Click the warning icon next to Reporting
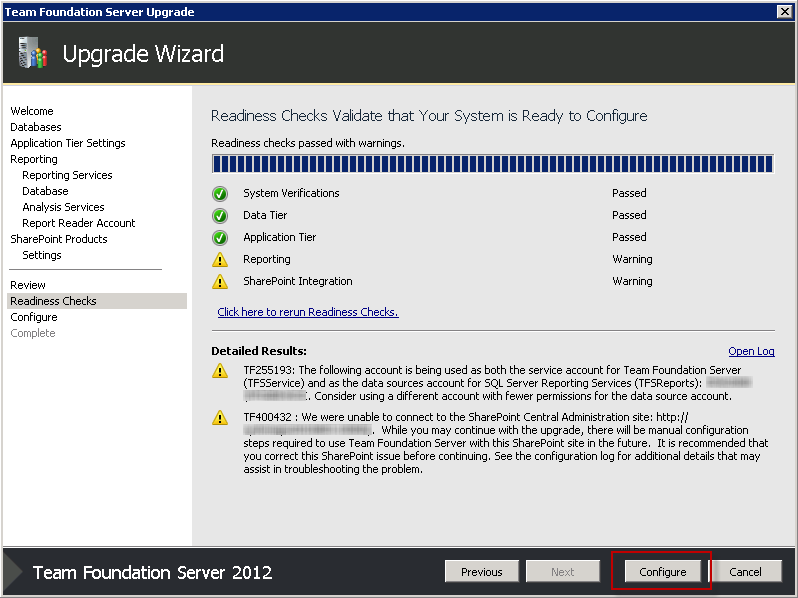Screen dimensions: 798x598 click(220, 260)
